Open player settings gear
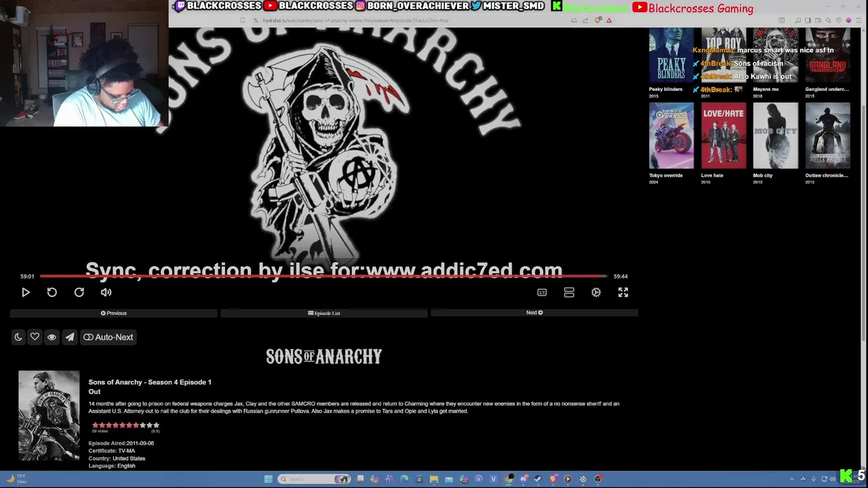Image resolution: width=868 pixels, height=488 pixels. click(x=596, y=292)
